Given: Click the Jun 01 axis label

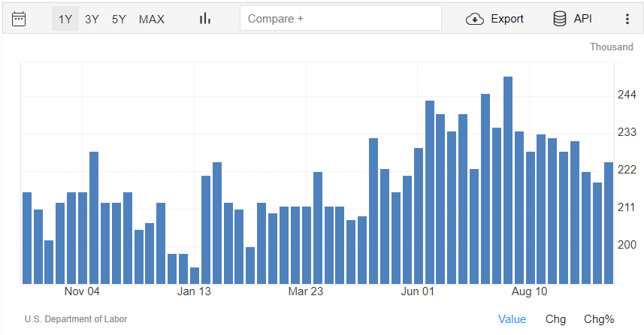Looking at the screenshot, I should point(417,291).
